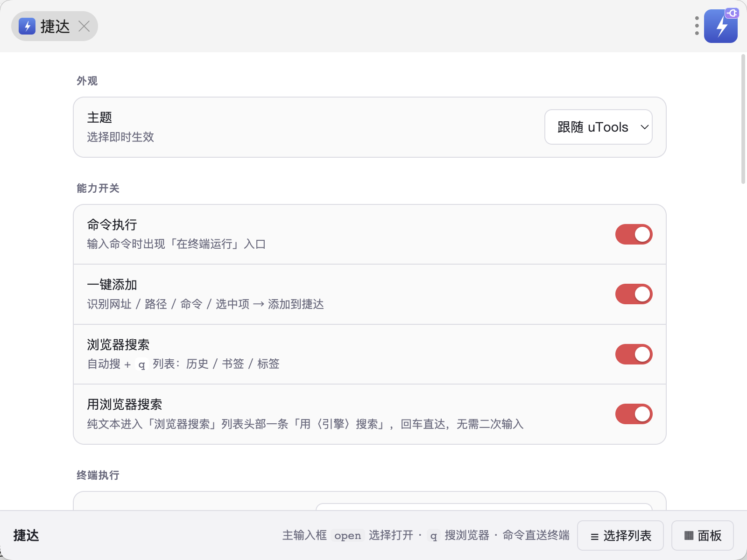
Task: Click the 输入命令时出现「在终端运行」入口 description
Action: point(176,244)
